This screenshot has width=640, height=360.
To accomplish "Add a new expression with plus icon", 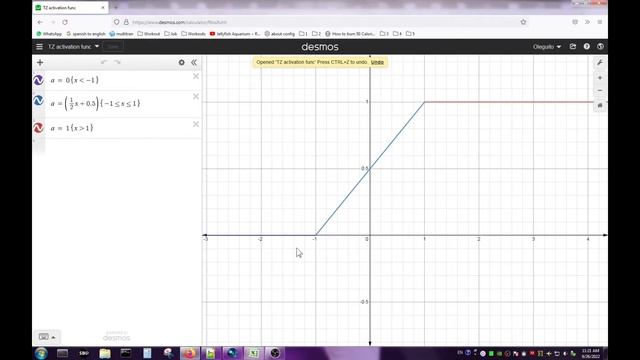I will pos(40,62).
